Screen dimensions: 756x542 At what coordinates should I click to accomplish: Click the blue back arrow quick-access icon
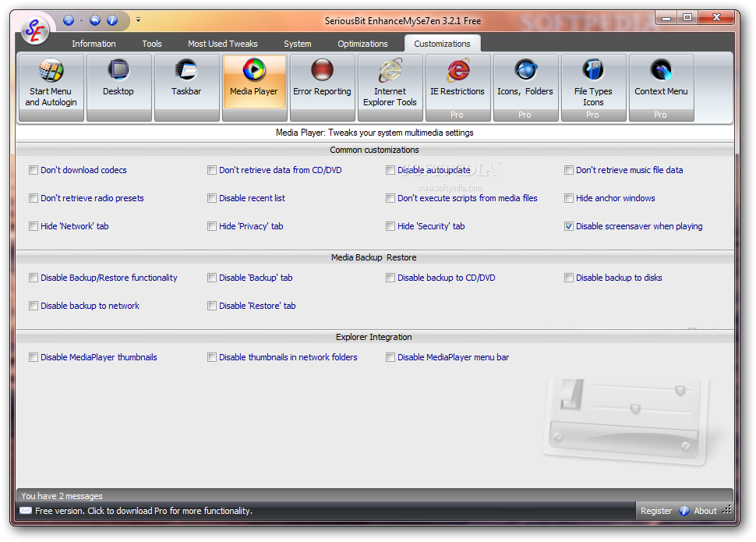point(95,20)
